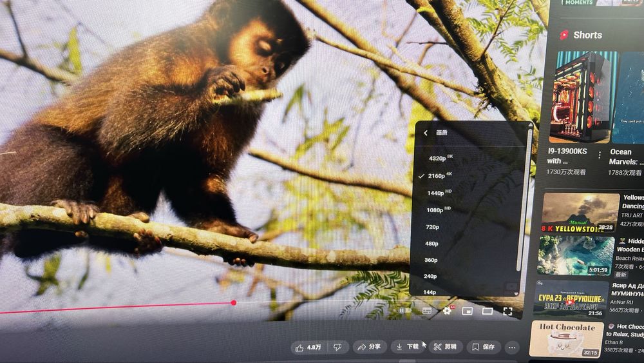Open 8K Yellowstone video thumbnail
The width and height of the screenshot is (644, 363).
[580, 213]
